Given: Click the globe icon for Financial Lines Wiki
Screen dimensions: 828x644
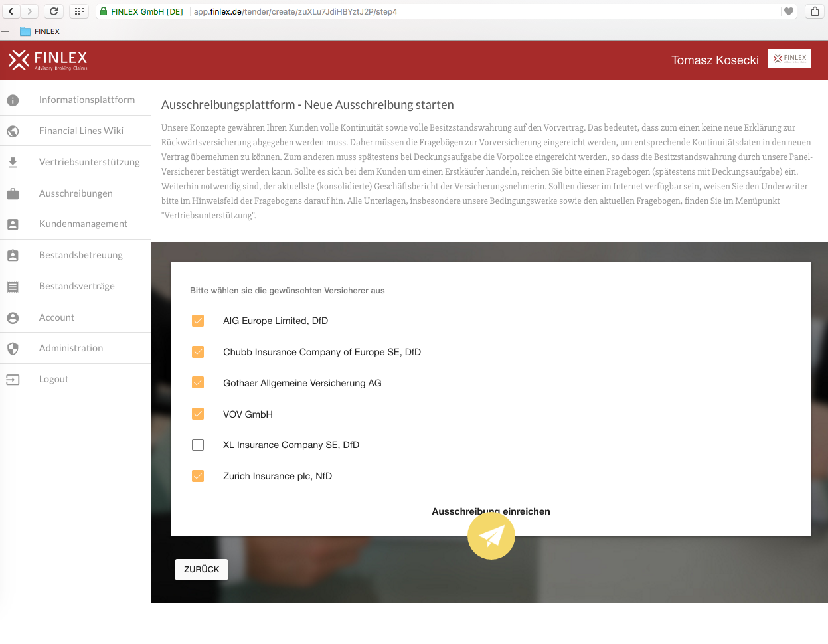Looking at the screenshot, I should [13, 131].
